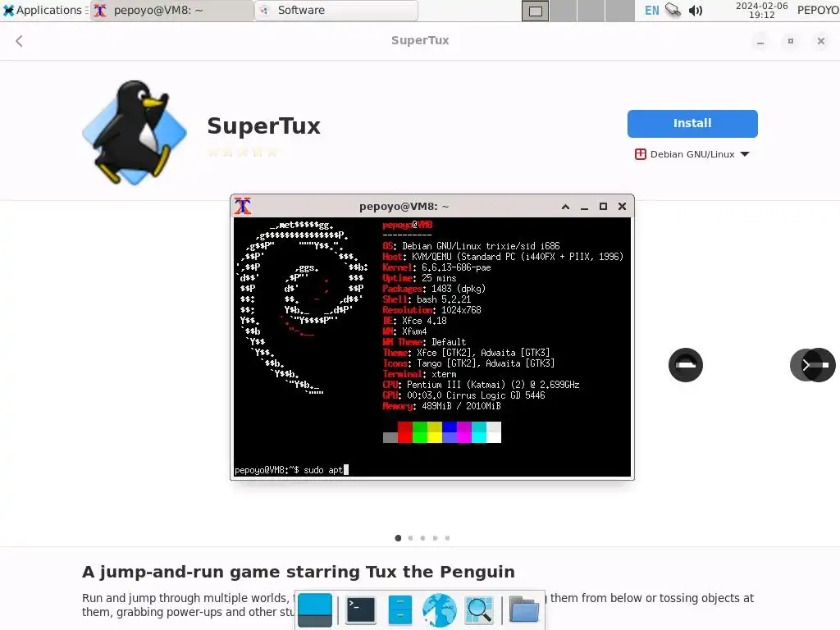Launch the web browser globe icon
The height and width of the screenshot is (630, 840).
[440, 610]
